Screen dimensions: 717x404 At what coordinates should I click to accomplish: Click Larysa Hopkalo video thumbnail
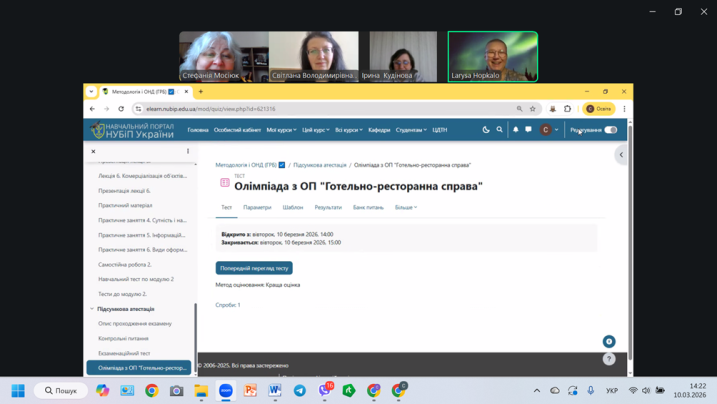pos(492,57)
